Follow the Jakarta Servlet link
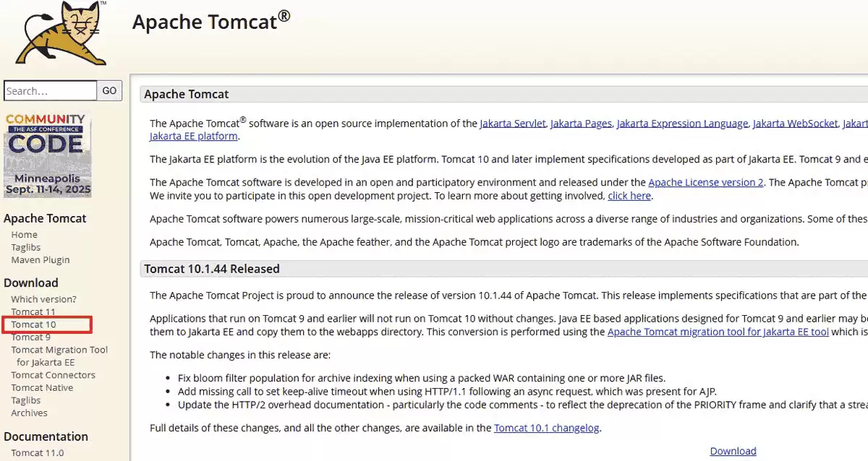This screenshot has height=461, width=868. [512, 124]
